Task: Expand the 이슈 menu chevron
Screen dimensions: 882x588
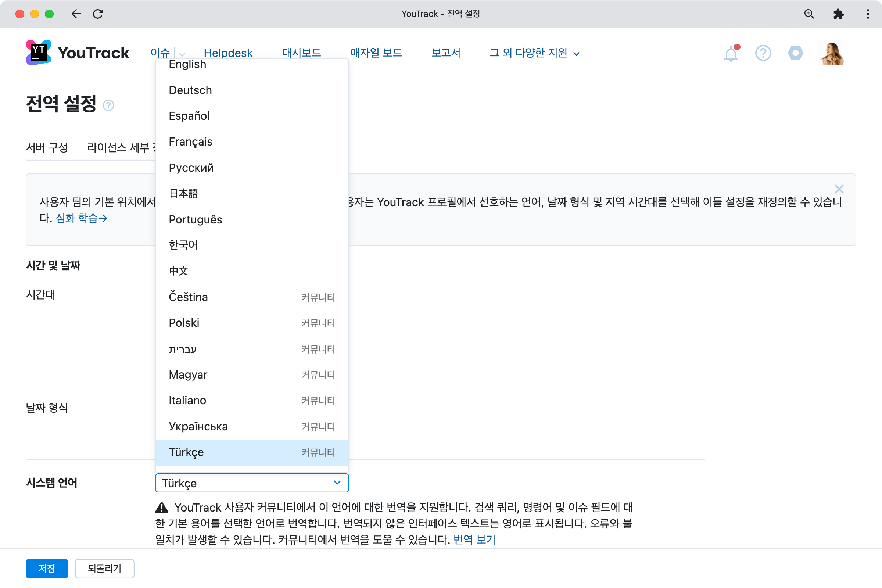Action: [x=182, y=54]
